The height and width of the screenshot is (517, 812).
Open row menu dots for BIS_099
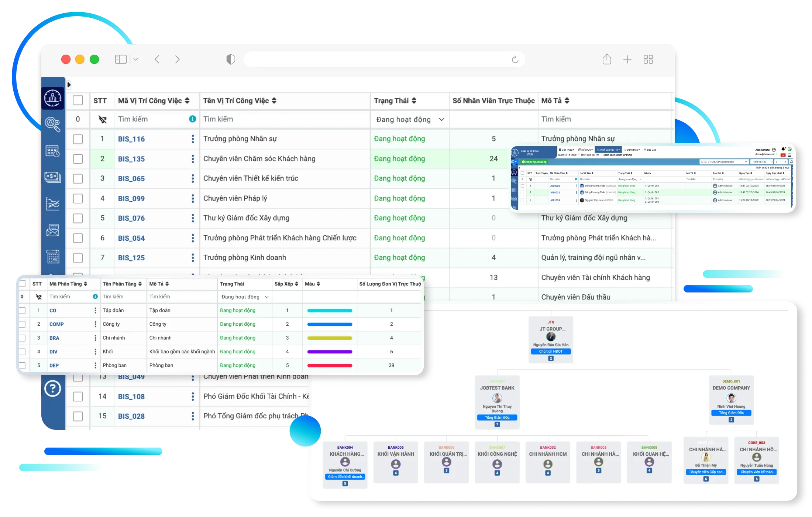coord(193,198)
